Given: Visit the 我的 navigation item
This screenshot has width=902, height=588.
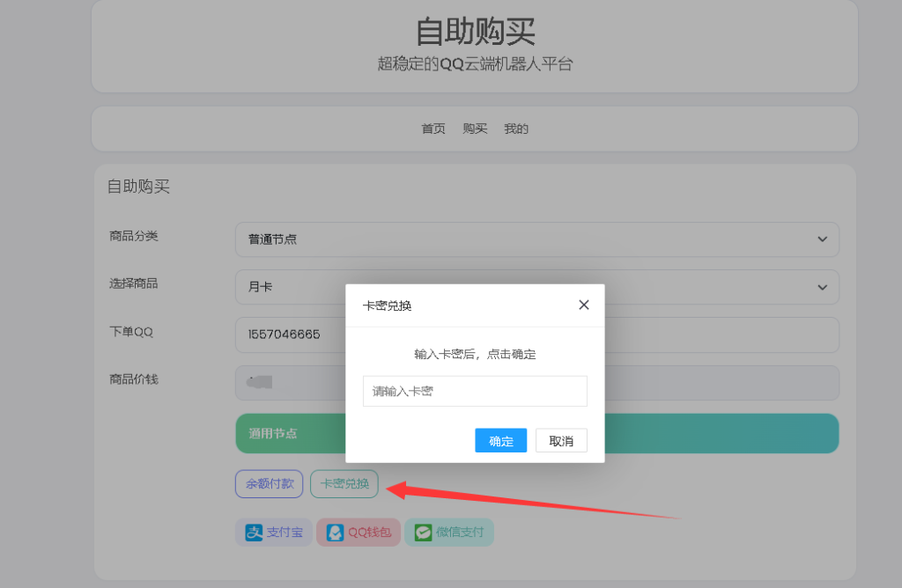Looking at the screenshot, I should click(515, 128).
